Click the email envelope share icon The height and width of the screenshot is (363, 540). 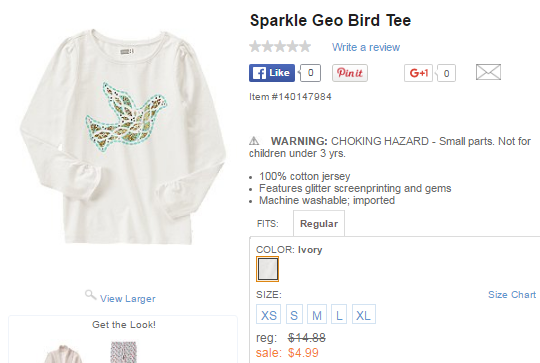click(488, 72)
